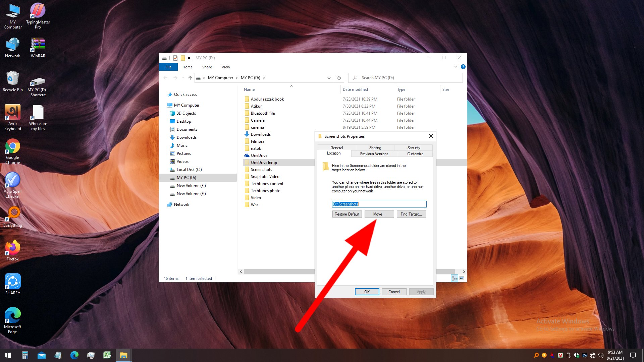Click the refresh icon beside the address bar

tap(339, 77)
